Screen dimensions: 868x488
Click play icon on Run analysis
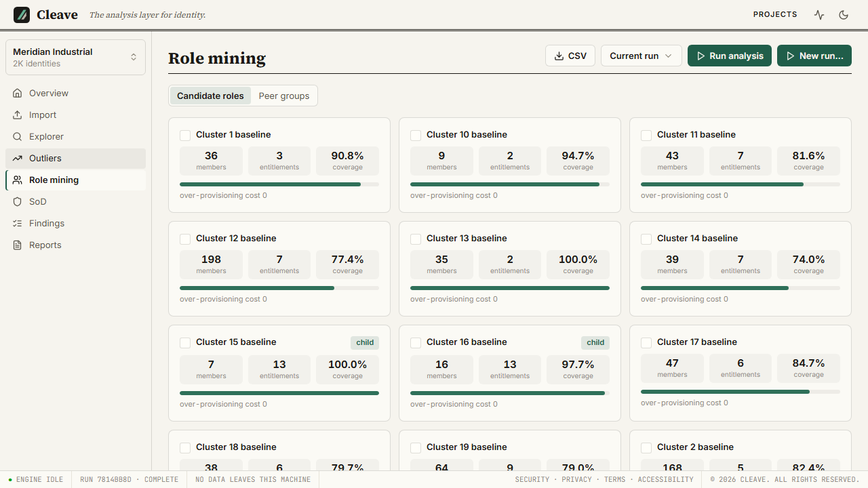click(x=701, y=56)
